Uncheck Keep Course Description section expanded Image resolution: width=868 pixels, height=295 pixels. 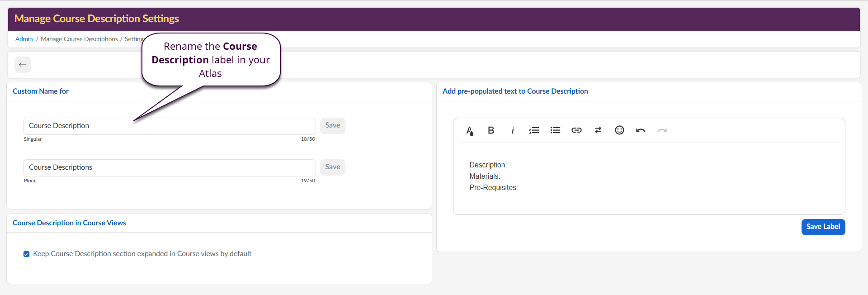27,254
